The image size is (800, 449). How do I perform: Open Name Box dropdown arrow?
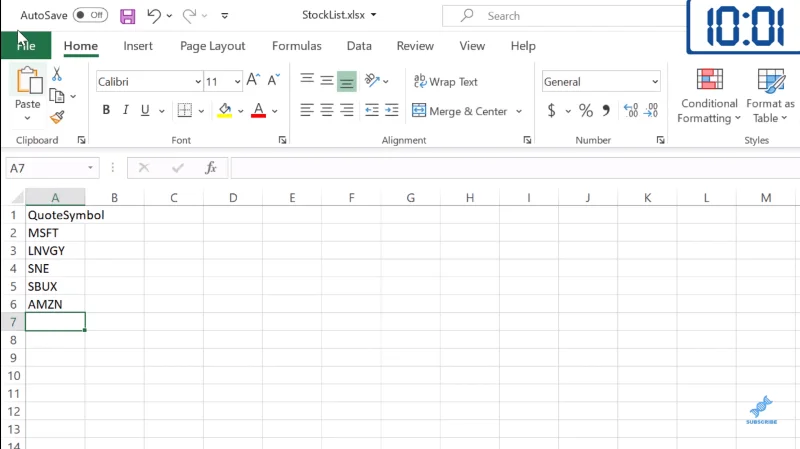pyautogui.click(x=90, y=168)
